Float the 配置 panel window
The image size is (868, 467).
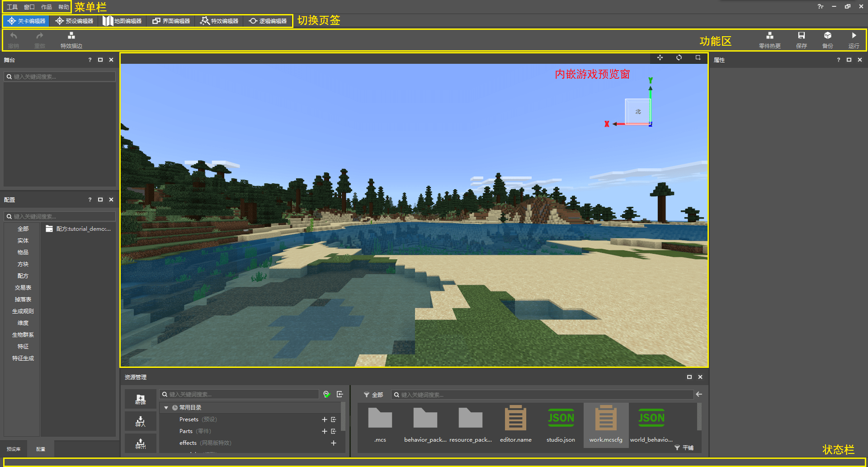point(100,200)
